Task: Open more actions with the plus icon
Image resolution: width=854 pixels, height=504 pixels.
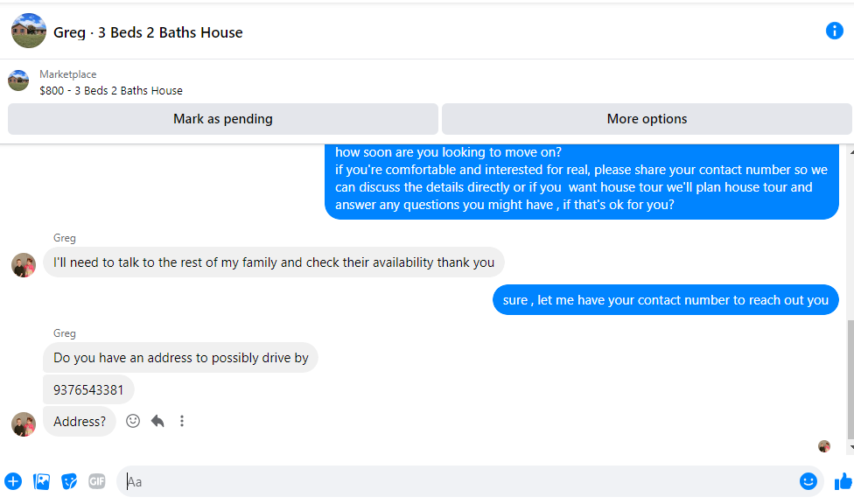Action: coord(13,481)
